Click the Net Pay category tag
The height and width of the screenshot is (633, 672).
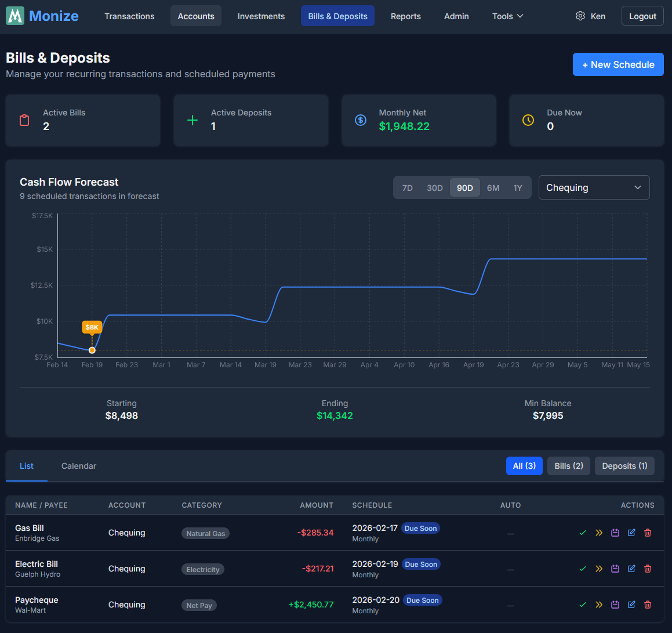(x=199, y=605)
